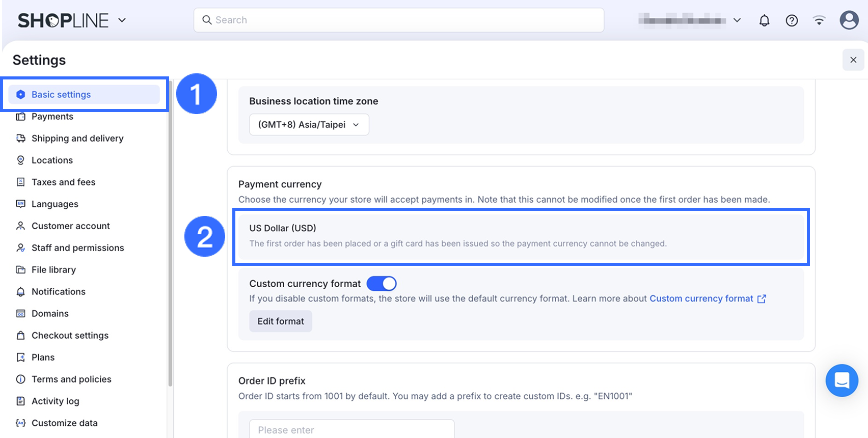Open the live chat support bubble
This screenshot has height=438, width=868.
842,380
